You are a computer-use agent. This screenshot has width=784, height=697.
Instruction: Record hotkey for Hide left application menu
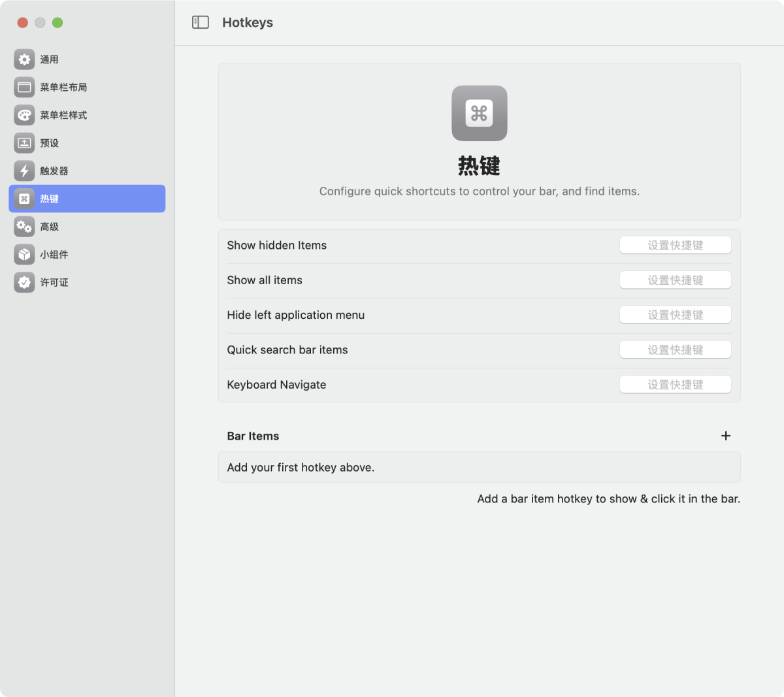click(675, 315)
